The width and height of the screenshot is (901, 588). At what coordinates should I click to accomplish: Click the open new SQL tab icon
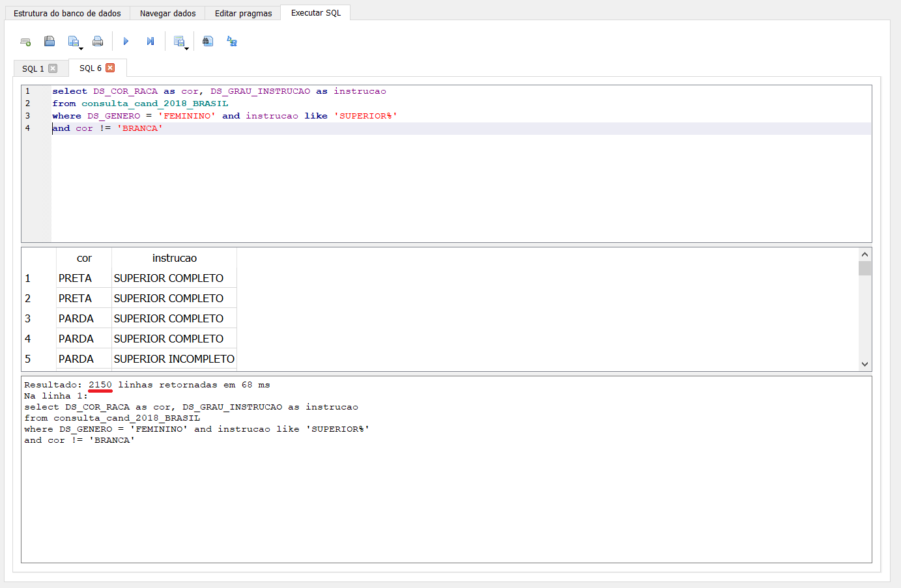[25, 42]
